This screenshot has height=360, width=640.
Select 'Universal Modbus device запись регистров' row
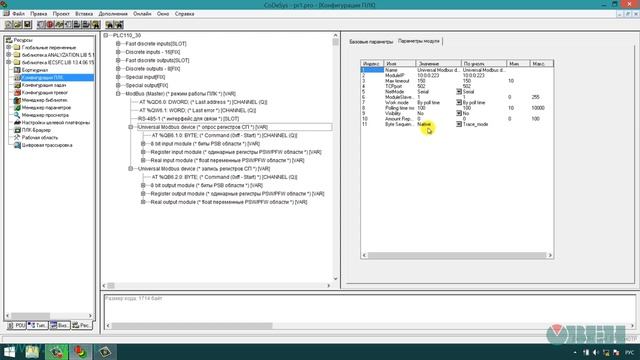coord(204,169)
